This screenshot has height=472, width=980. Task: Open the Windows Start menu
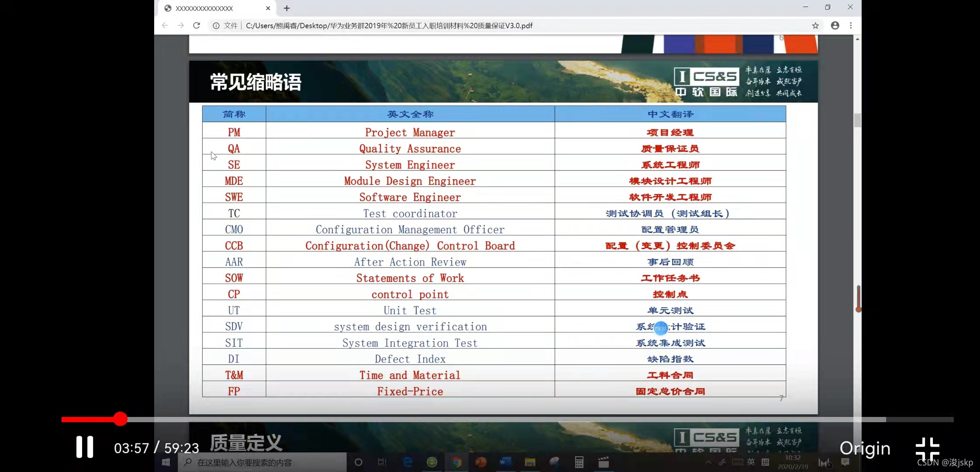click(166, 462)
